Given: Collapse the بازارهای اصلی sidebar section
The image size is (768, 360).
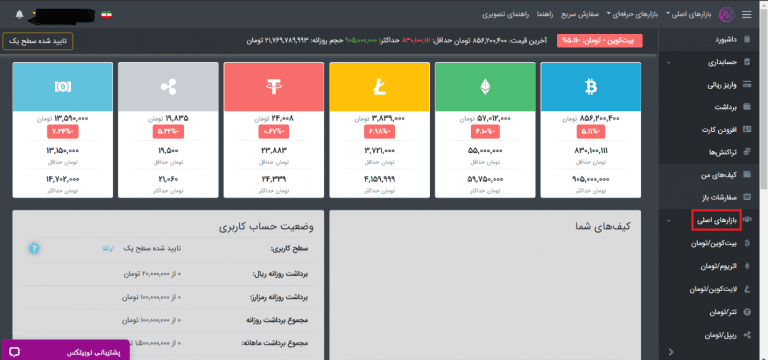Looking at the screenshot, I should click(x=669, y=220).
